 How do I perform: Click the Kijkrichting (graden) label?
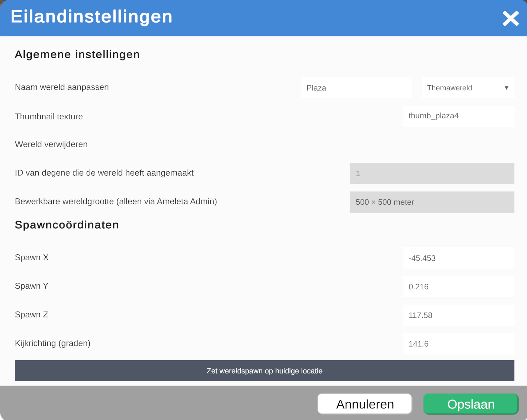53,343
